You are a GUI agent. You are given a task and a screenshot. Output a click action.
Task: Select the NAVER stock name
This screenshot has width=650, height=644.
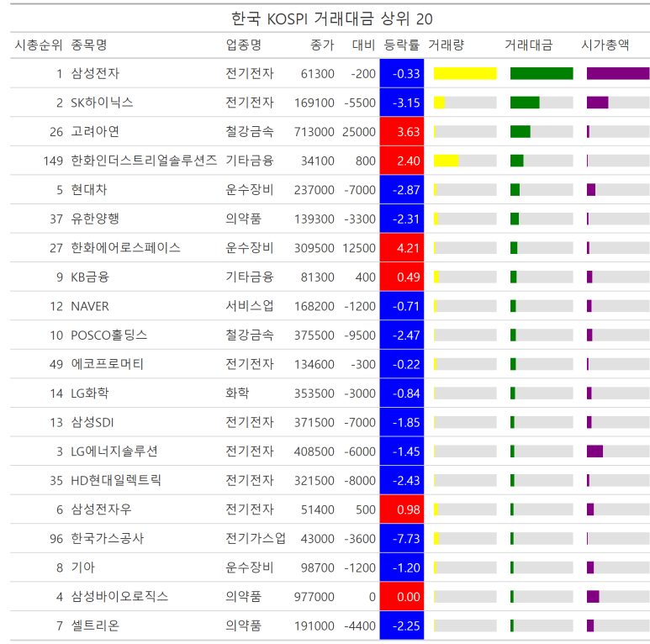(x=90, y=306)
